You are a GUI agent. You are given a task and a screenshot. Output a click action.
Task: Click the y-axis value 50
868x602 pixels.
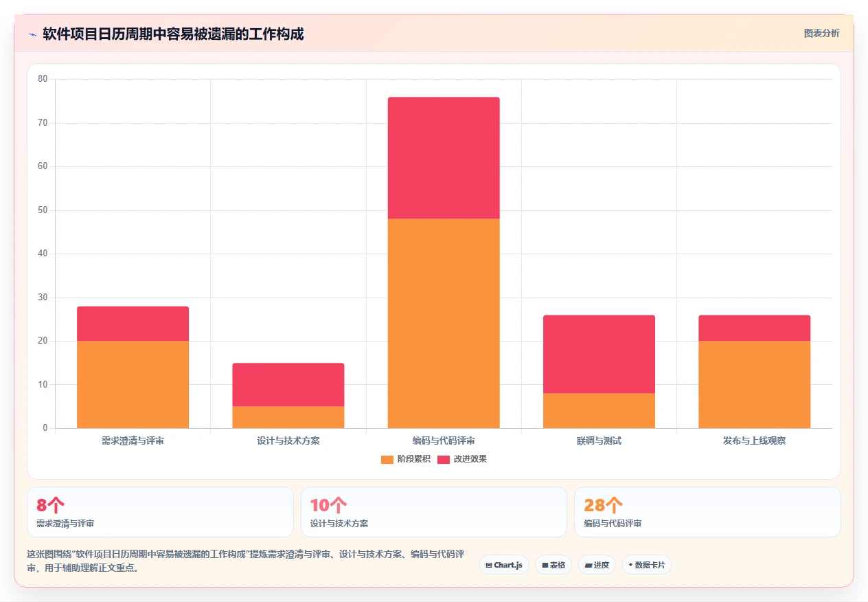(x=43, y=210)
